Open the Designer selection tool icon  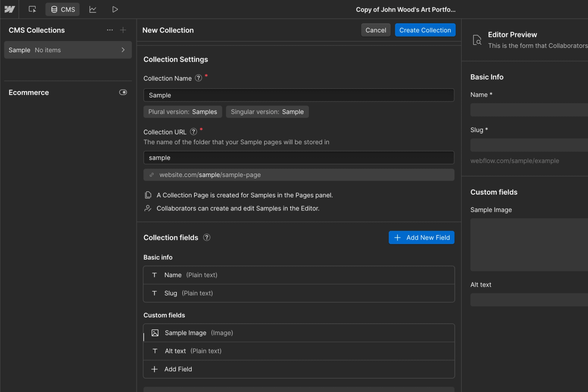(x=32, y=9)
